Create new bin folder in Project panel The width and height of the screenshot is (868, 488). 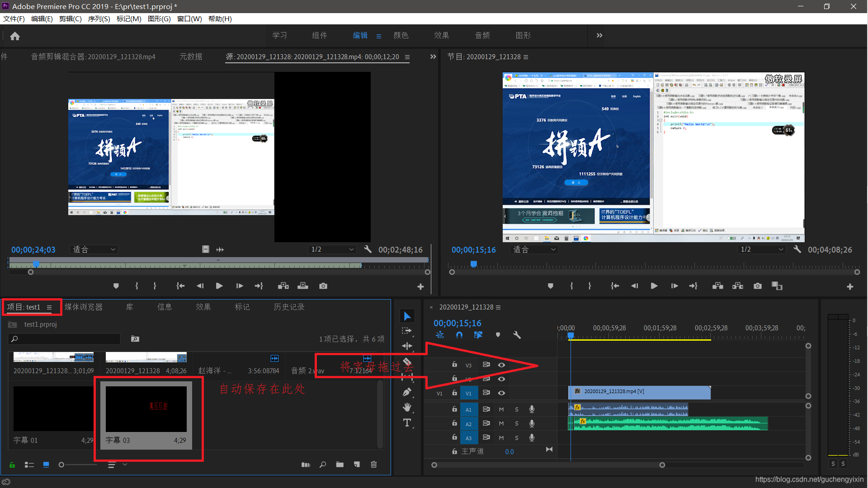click(x=340, y=465)
